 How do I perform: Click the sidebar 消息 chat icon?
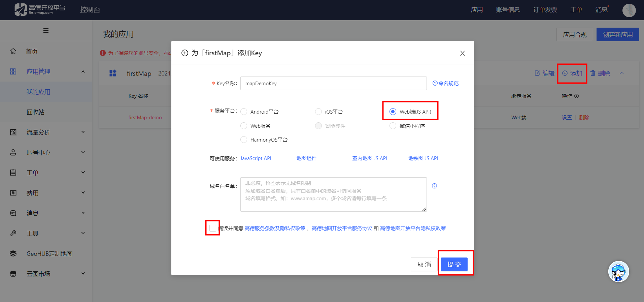point(13,213)
